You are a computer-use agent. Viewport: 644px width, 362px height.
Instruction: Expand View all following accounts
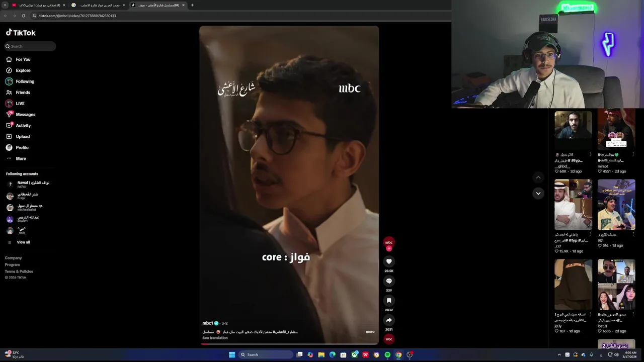[18, 242]
